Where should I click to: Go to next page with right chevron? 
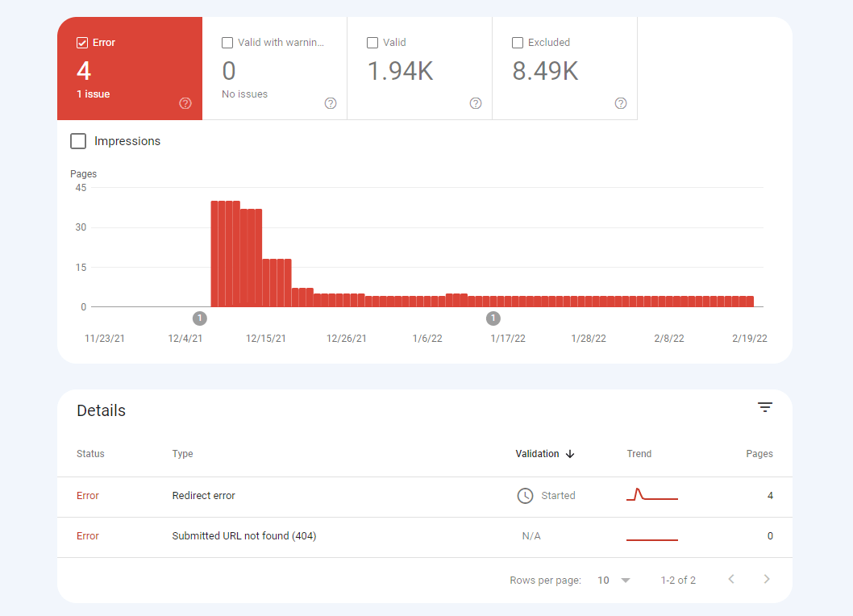coord(766,579)
